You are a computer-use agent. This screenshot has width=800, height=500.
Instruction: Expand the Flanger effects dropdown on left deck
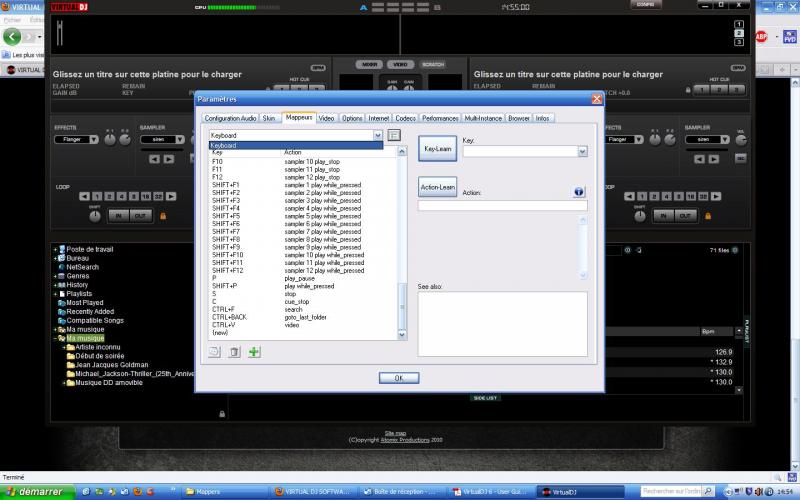[x=94, y=140]
